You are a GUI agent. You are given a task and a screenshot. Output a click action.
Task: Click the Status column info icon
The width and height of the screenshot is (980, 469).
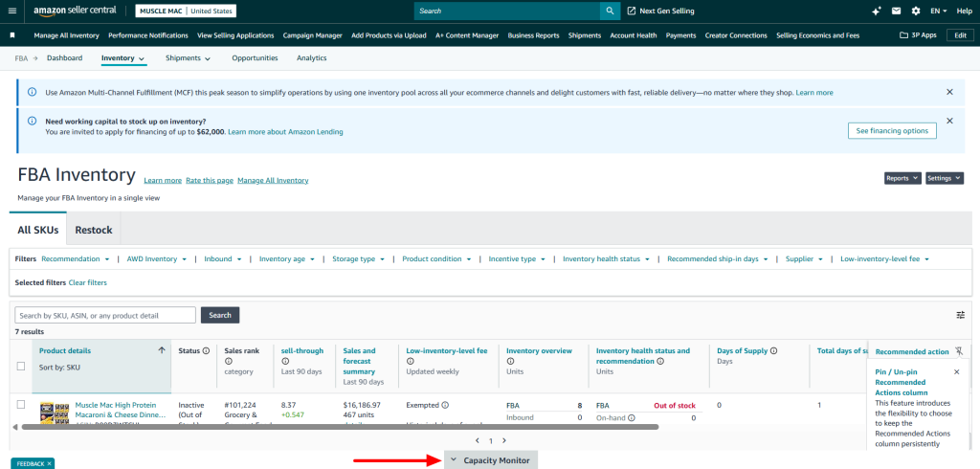(x=207, y=351)
